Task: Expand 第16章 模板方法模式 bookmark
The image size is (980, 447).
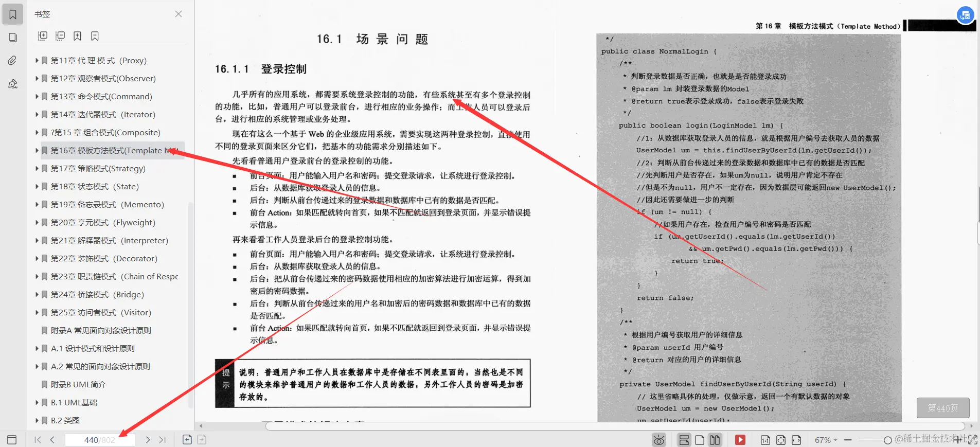Action: (x=37, y=150)
